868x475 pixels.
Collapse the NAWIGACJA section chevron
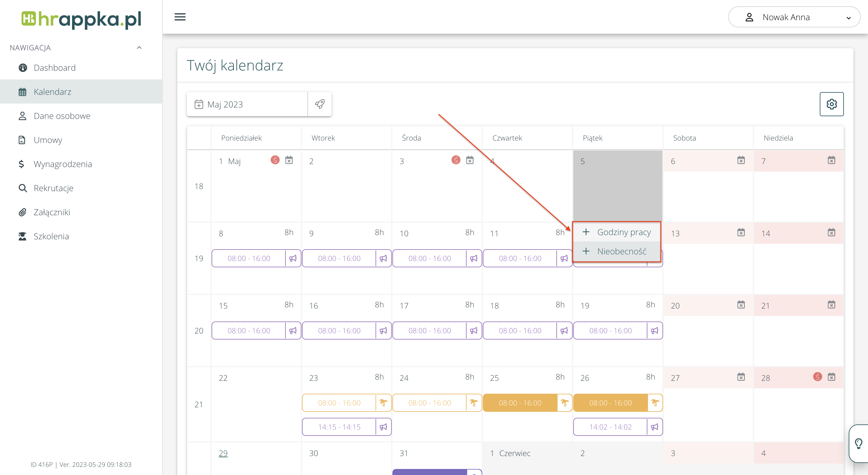139,48
